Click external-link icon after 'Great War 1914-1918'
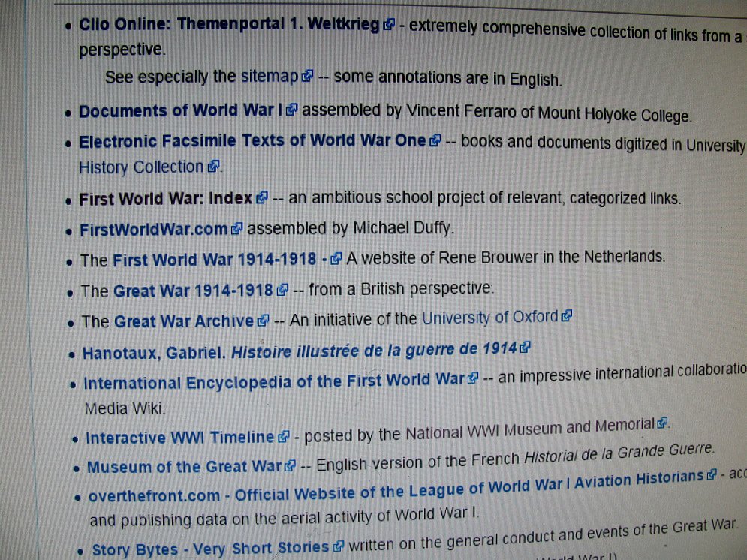The height and width of the screenshot is (560, 747). 282,290
